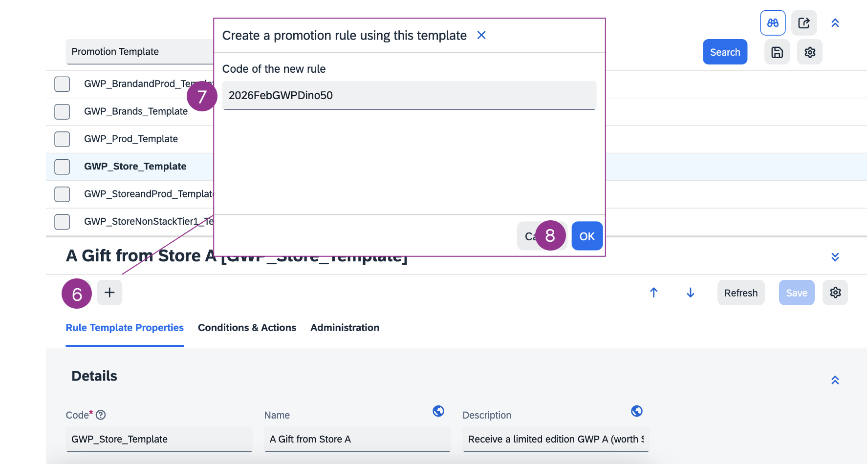Expand editor area with double-down chevron
Viewport: 868px width, 464px height.
tap(835, 257)
